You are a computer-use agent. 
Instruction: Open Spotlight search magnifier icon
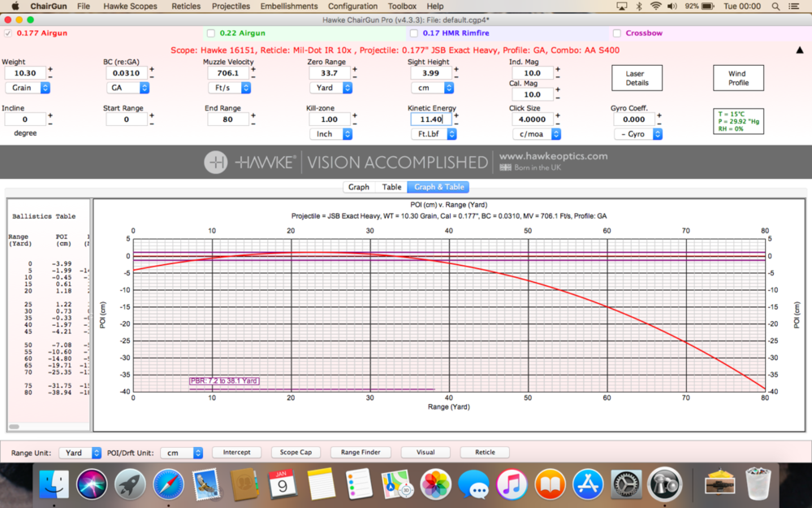(x=775, y=7)
